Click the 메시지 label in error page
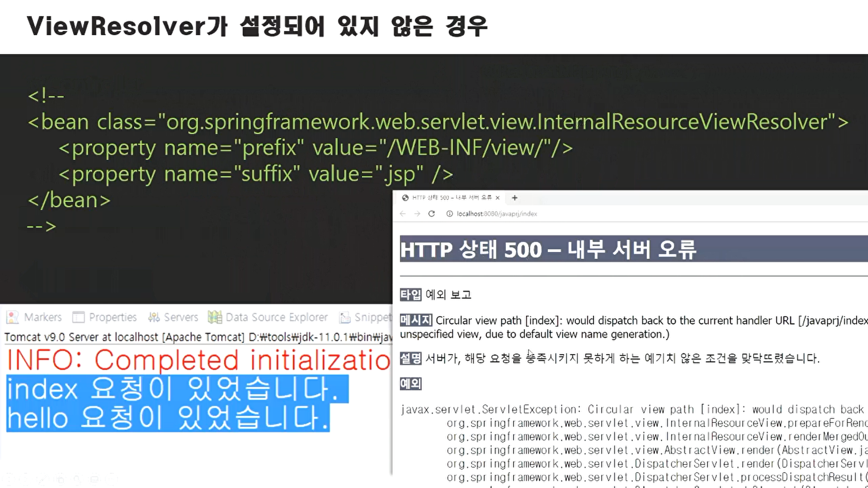868x488 pixels. coord(416,320)
